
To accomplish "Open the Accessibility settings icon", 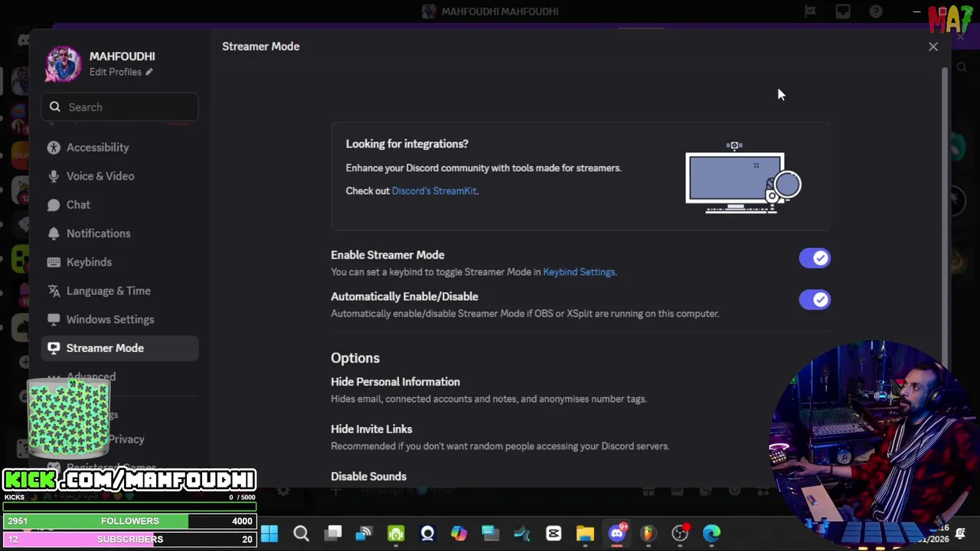I will point(54,148).
